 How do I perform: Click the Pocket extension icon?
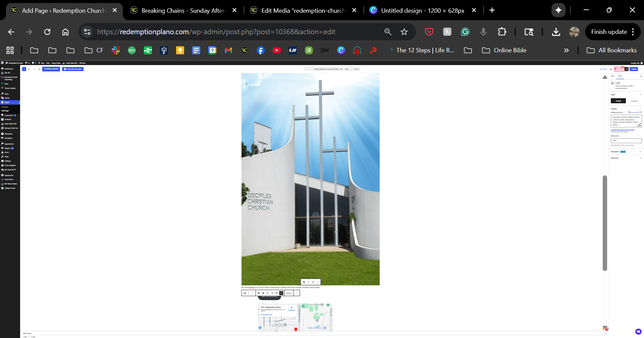click(429, 32)
